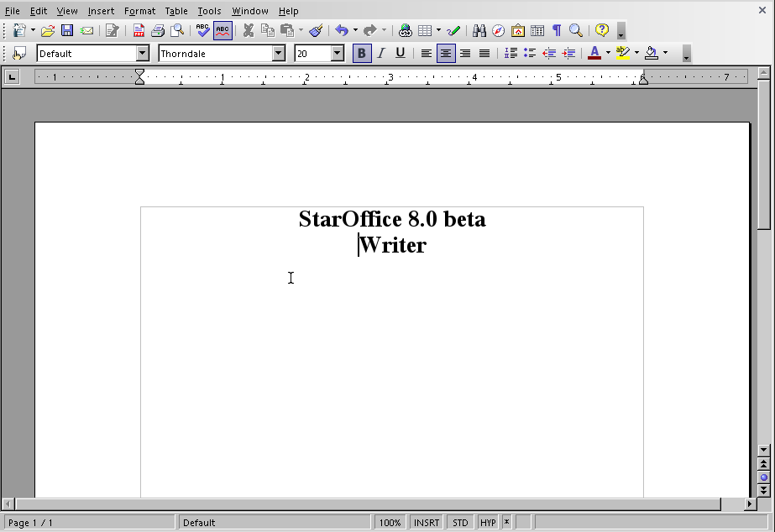The image size is (775, 532).
Task: Click the Open file folder icon
Action: (x=48, y=30)
